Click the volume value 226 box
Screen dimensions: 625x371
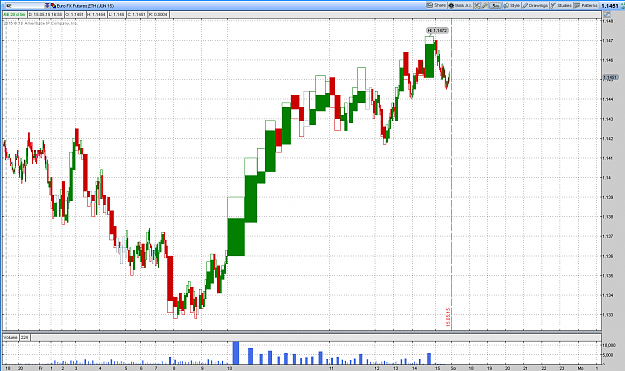click(25, 337)
